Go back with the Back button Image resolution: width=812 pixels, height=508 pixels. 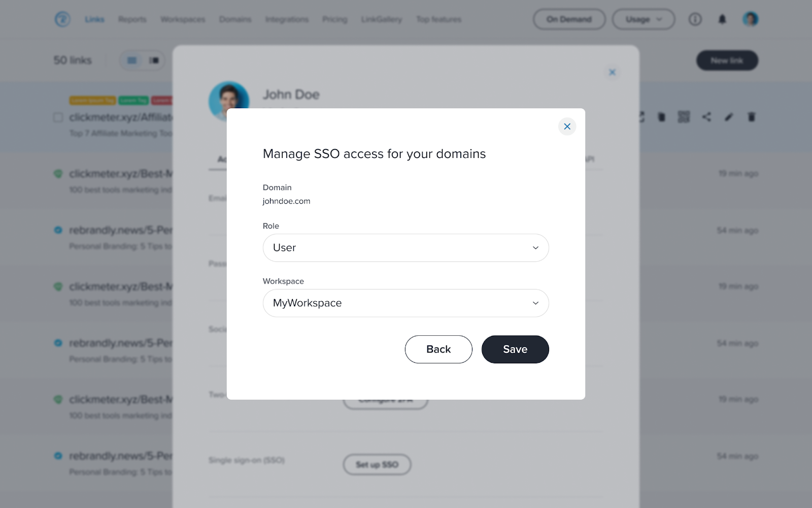438,350
